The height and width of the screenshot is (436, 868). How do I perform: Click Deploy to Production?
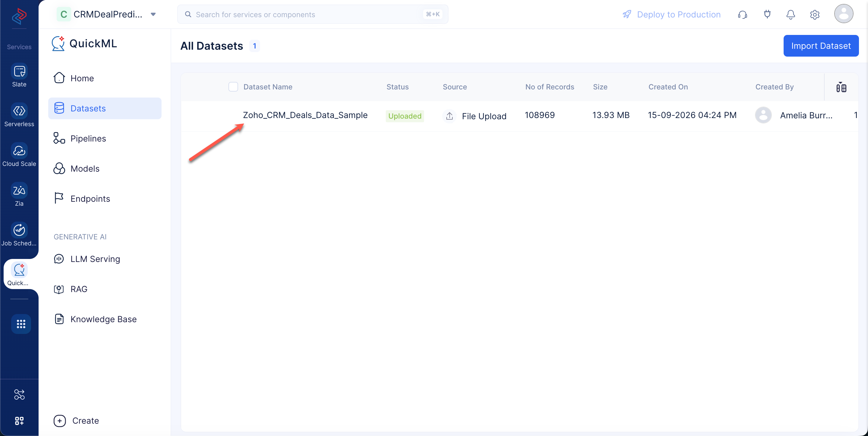pos(671,14)
